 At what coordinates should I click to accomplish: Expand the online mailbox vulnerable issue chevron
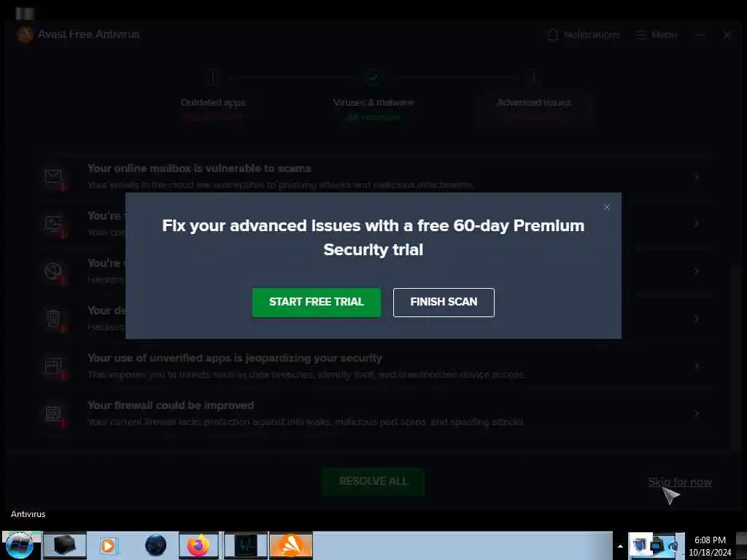(697, 176)
